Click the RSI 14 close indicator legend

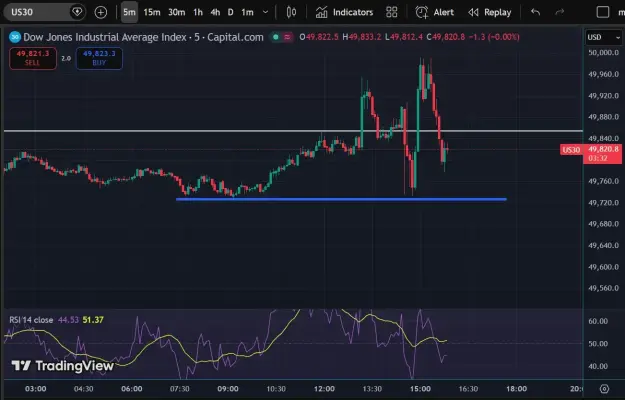[31, 320]
